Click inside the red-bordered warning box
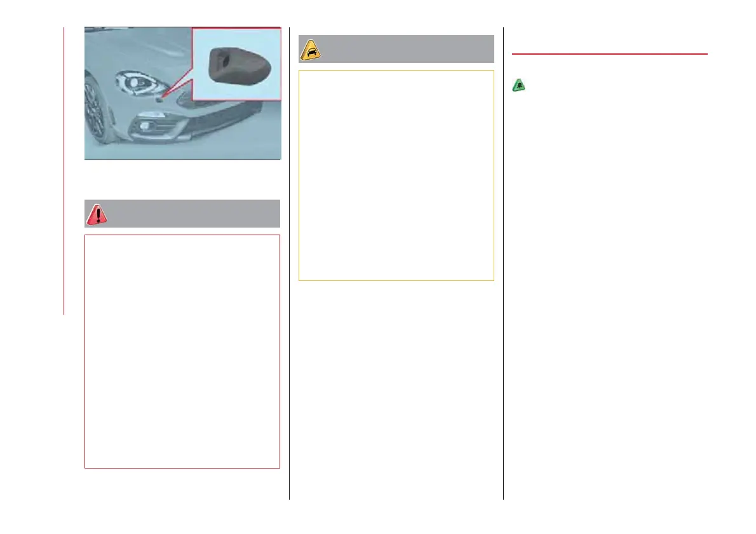The width and height of the screenshot is (756, 534). pos(182,351)
